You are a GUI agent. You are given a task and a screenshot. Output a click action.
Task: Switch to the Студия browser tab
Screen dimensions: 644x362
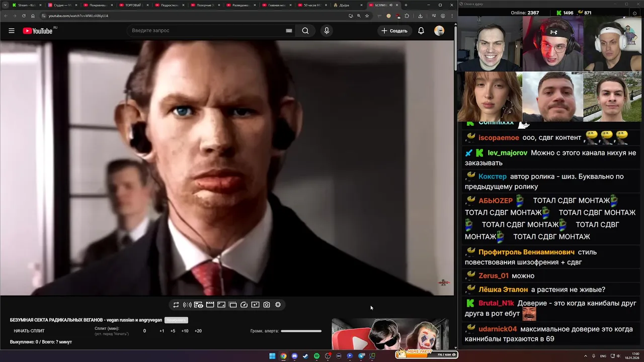tap(62, 5)
